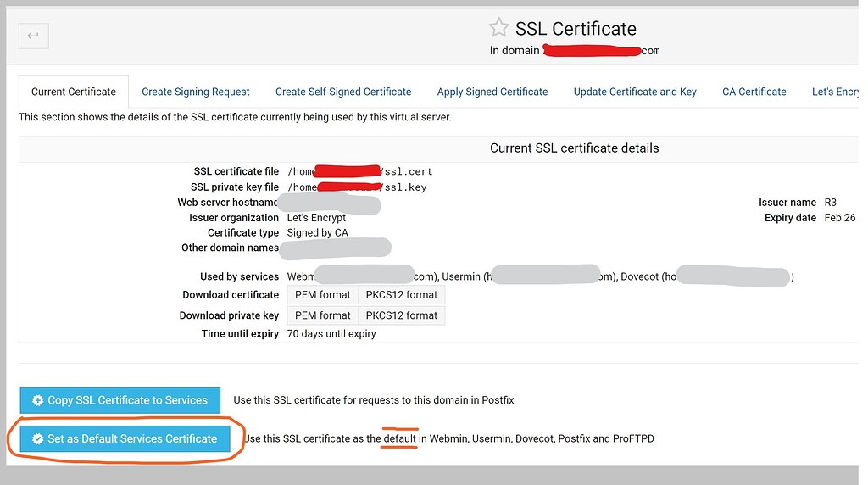Image resolution: width=868 pixels, height=485 pixels.
Task: Click the Web server hostname label
Action: 227,203
